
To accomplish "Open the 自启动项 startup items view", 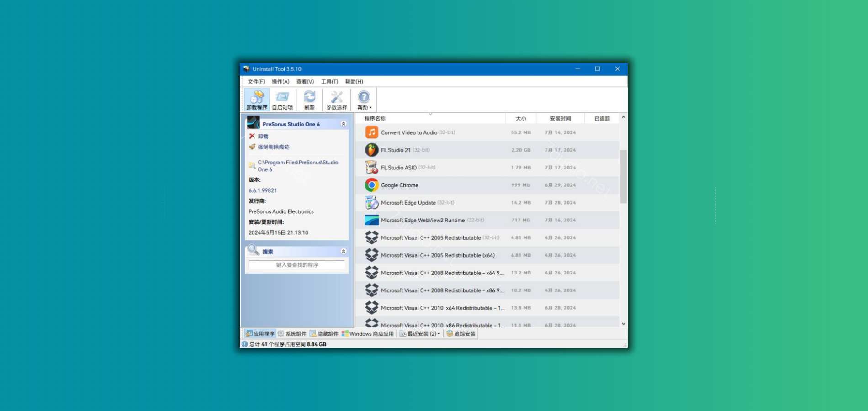I will pos(282,100).
